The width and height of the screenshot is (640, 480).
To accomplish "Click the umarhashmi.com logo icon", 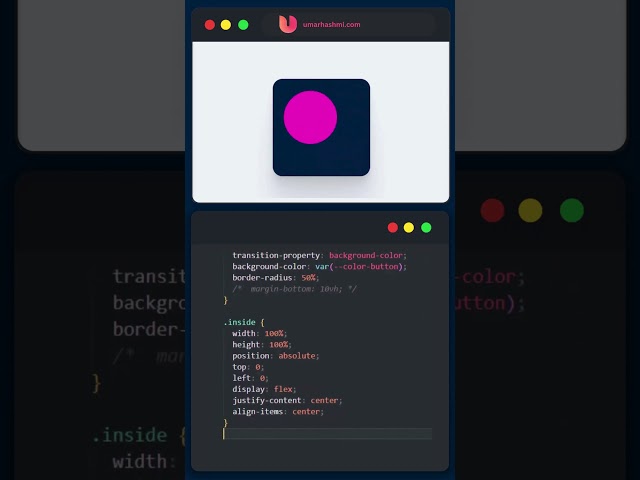I will click(288, 24).
